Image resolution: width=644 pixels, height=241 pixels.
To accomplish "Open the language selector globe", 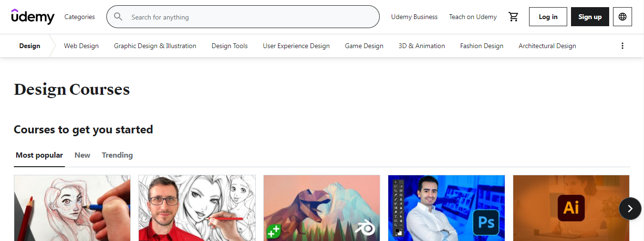I will coord(622,17).
